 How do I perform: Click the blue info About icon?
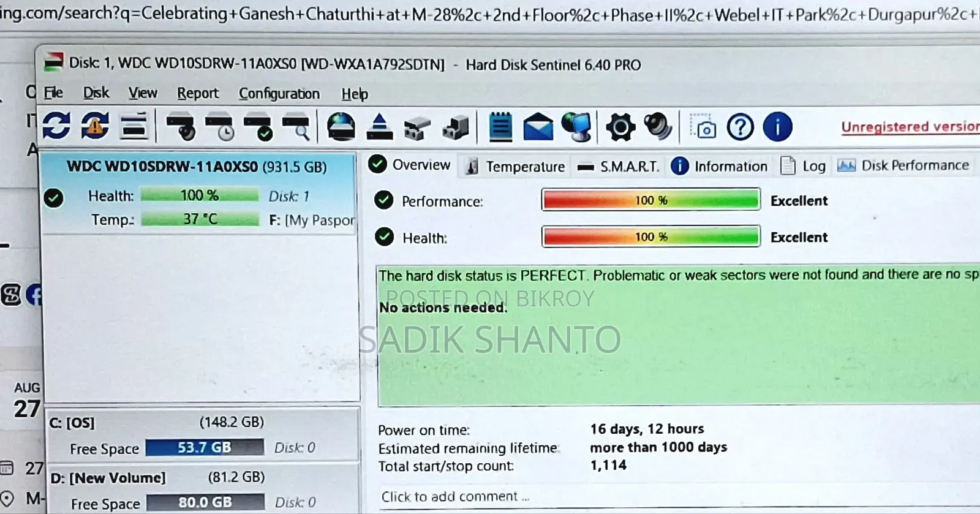pyautogui.click(x=778, y=127)
